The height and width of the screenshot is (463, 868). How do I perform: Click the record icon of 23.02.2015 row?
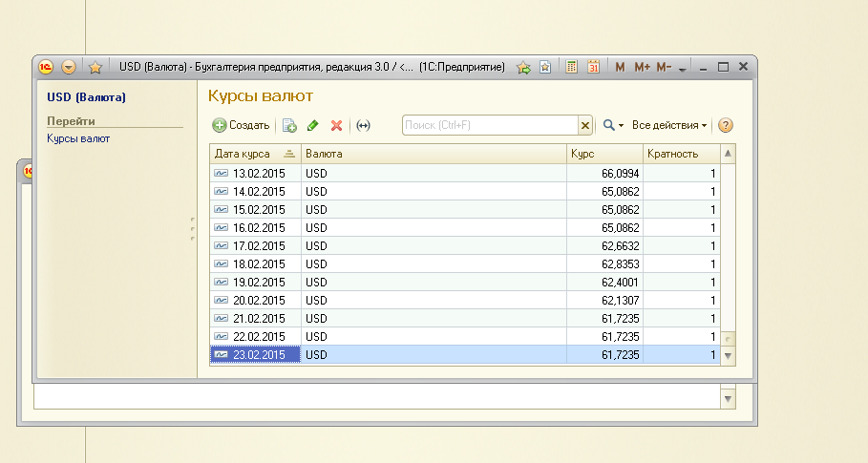(221, 354)
